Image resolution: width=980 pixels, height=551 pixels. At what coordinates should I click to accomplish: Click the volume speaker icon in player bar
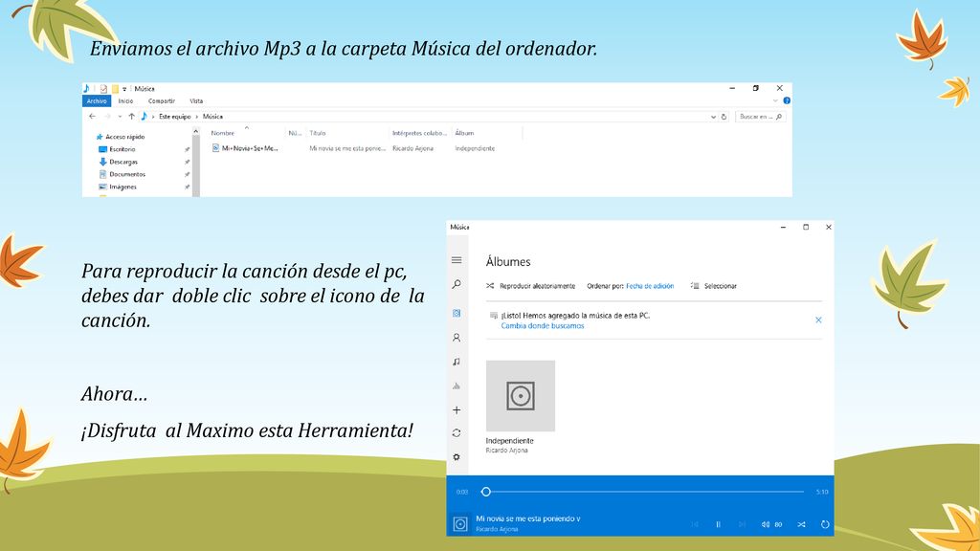pos(766,525)
